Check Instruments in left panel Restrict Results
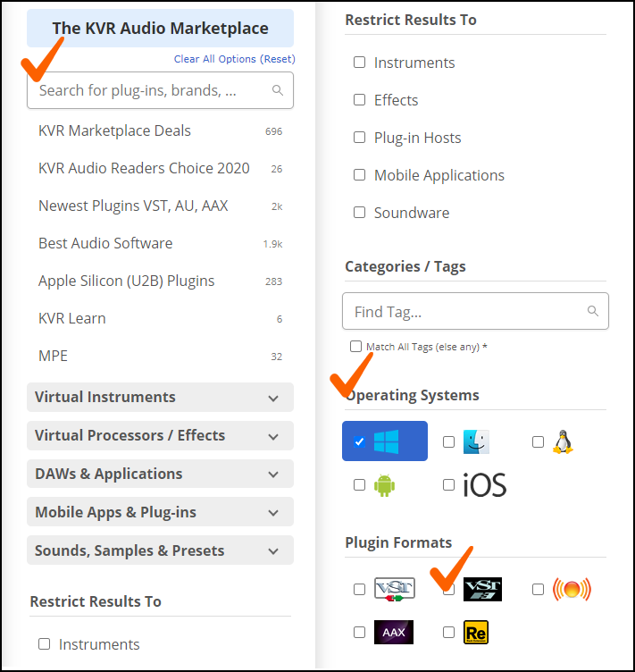The height and width of the screenshot is (672, 635). (x=44, y=644)
